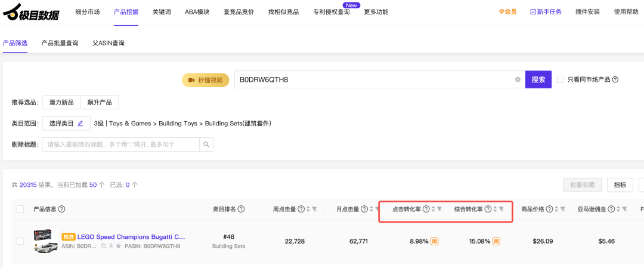Click the $26.09 price value
This screenshot has width=644, height=268.
tap(542, 241)
